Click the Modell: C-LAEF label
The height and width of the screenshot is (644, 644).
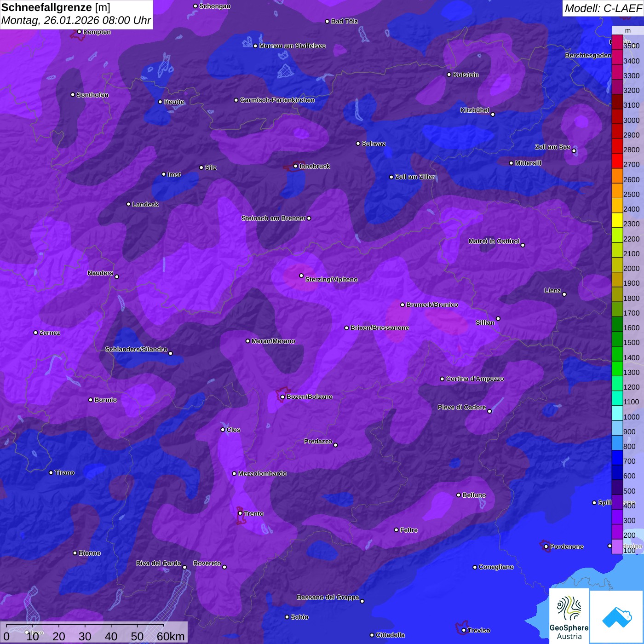(x=603, y=8)
